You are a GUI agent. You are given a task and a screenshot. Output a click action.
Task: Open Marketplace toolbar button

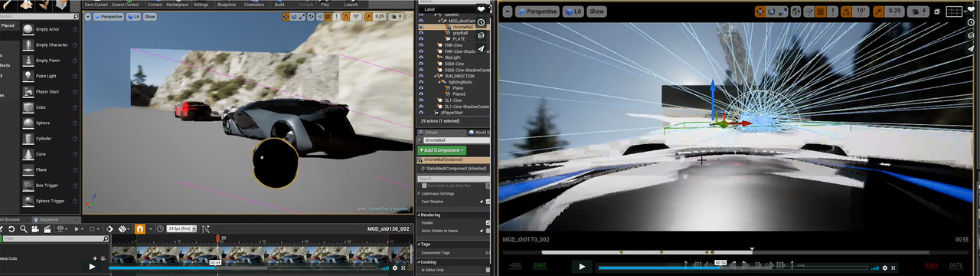[177, 5]
